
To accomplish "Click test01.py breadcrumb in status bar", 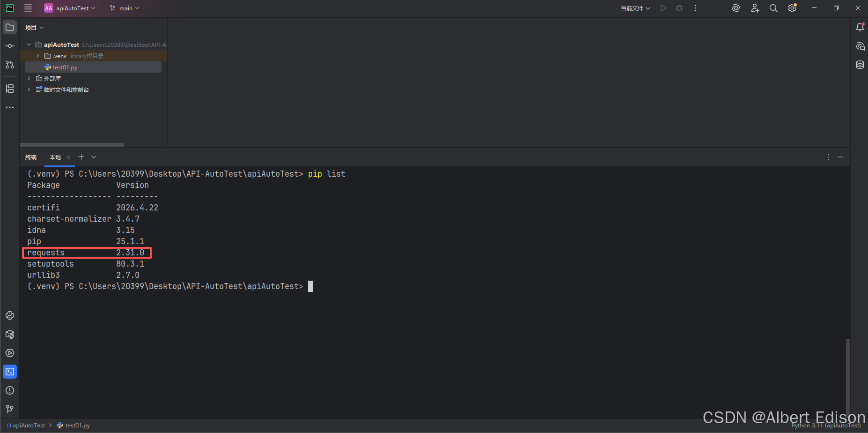I will point(73,426).
